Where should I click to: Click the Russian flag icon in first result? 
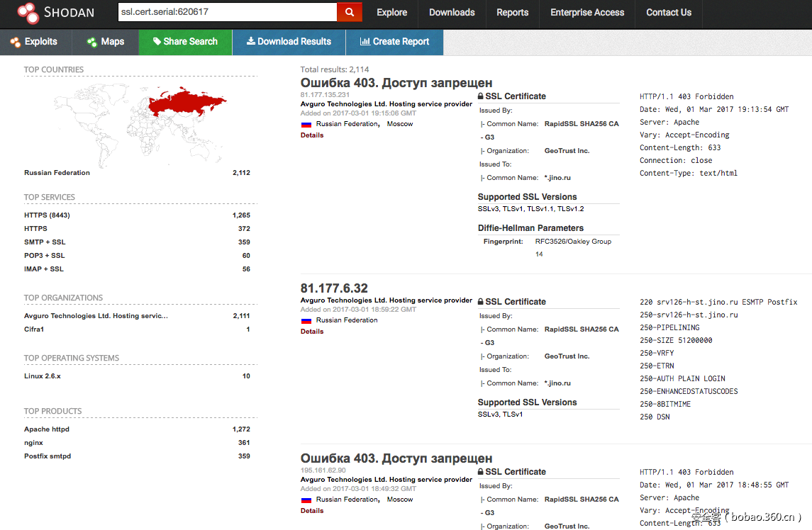coord(306,124)
